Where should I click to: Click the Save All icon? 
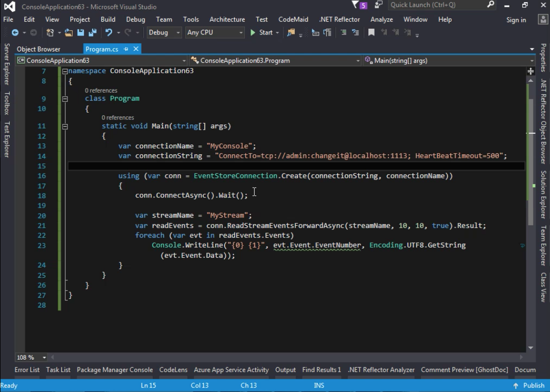[x=93, y=32]
